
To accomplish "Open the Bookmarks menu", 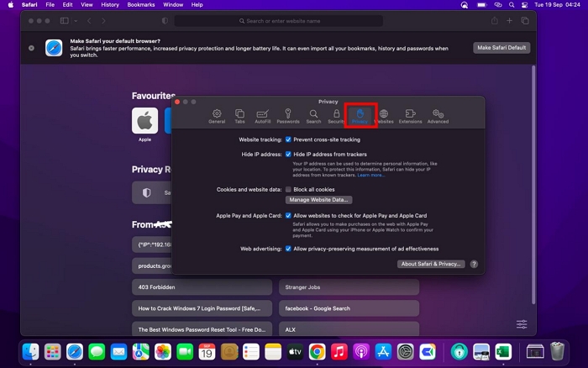I will [x=141, y=5].
